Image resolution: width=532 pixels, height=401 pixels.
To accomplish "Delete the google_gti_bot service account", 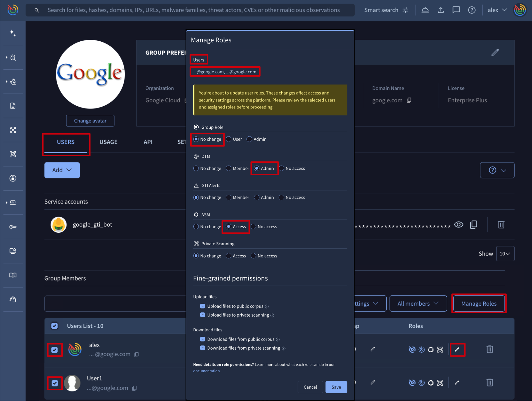I will coord(501,225).
